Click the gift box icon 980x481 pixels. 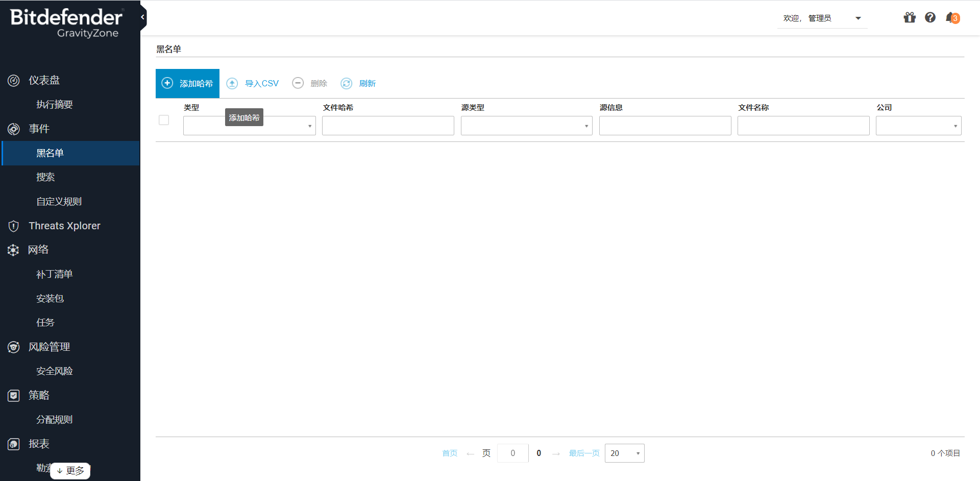[x=910, y=18]
